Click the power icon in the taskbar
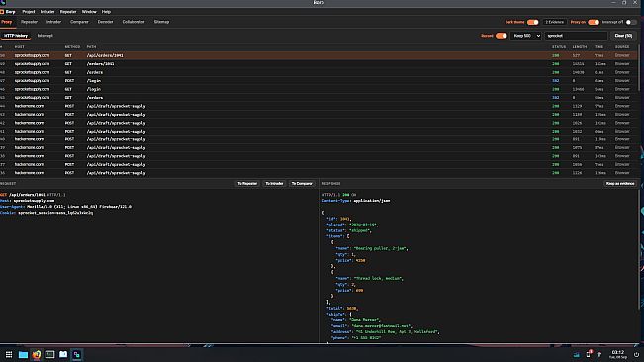644x362 pixels. tap(636, 355)
